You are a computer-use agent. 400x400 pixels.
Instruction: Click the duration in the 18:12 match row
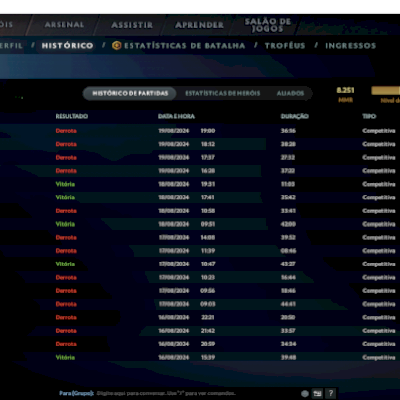(288, 144)
